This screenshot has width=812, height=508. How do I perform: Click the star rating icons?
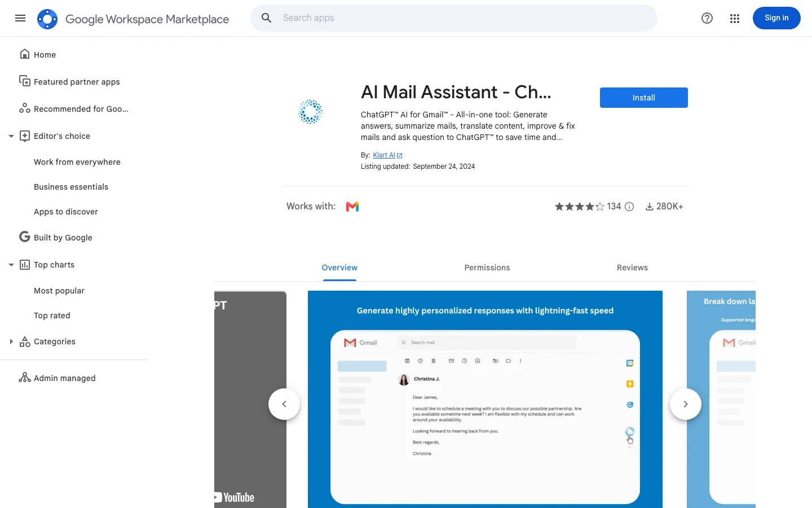580,207
